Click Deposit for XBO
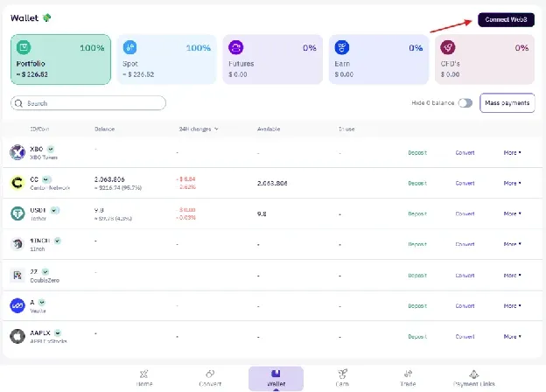Image resolution: width=546 pixels, height=392 pixels. (x=417, y=152)
